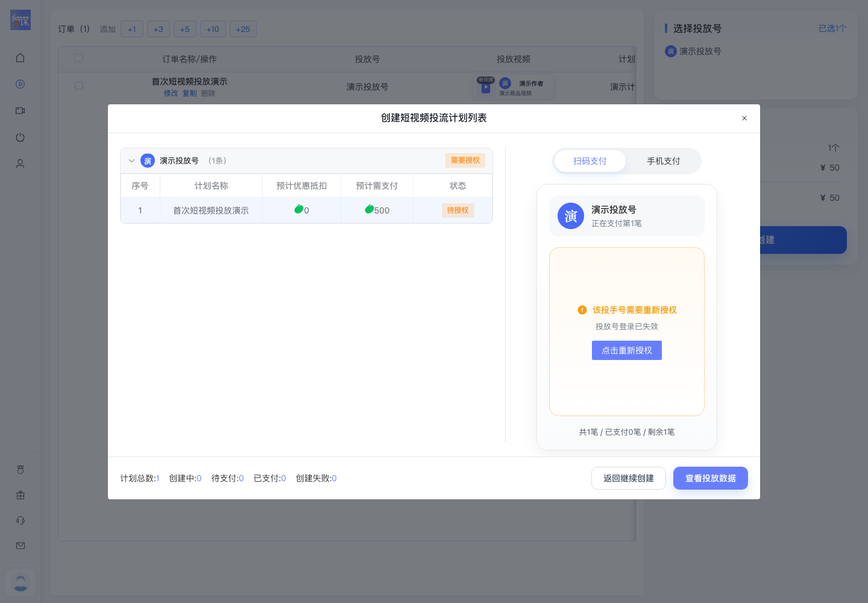Click 计划总数:1 in dialog footer
The image size is (868, 603).
[x=140, y=478]
